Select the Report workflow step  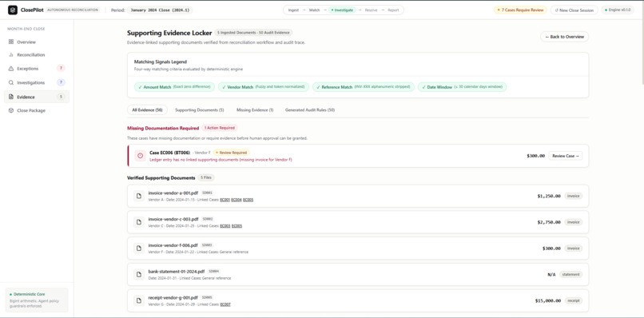[393, 10]
